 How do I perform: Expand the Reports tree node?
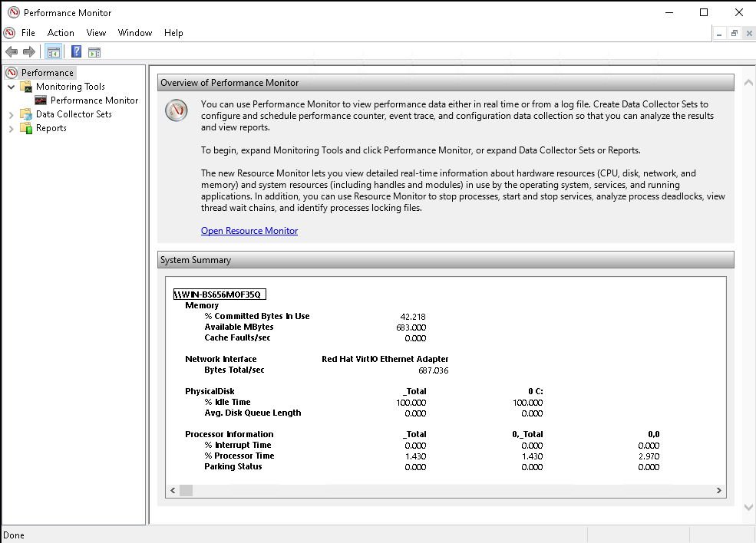[11, 128]
